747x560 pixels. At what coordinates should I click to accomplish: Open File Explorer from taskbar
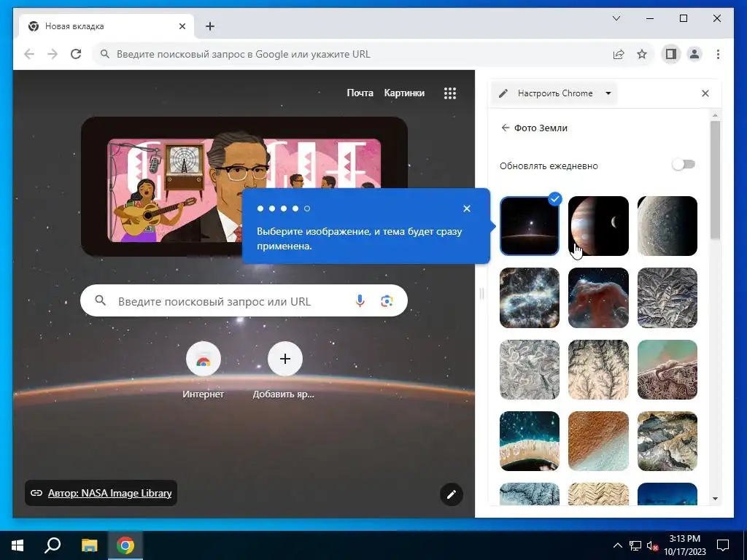(89, 545)
